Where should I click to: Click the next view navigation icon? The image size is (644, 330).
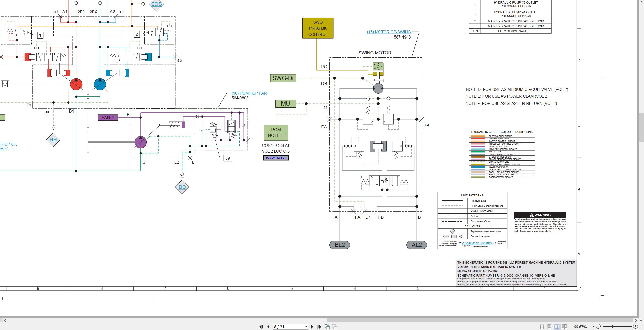tap(335, 327)
